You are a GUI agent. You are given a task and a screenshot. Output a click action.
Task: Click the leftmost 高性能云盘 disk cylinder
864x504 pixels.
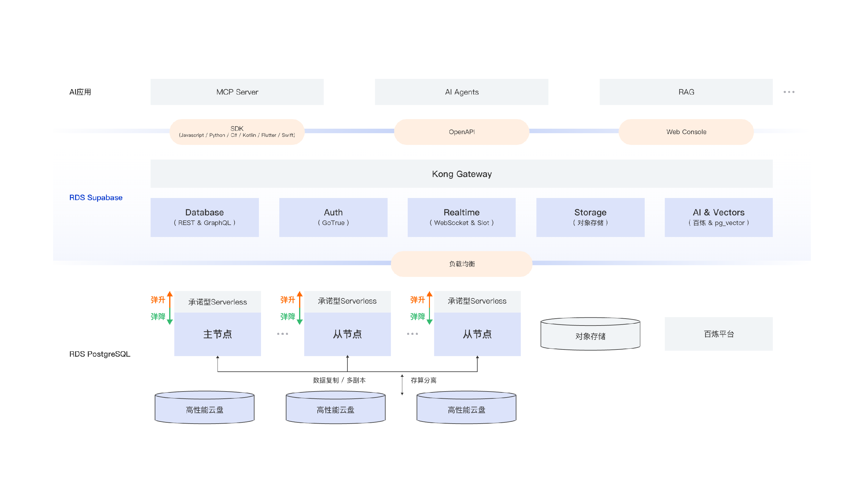[204, 408]
